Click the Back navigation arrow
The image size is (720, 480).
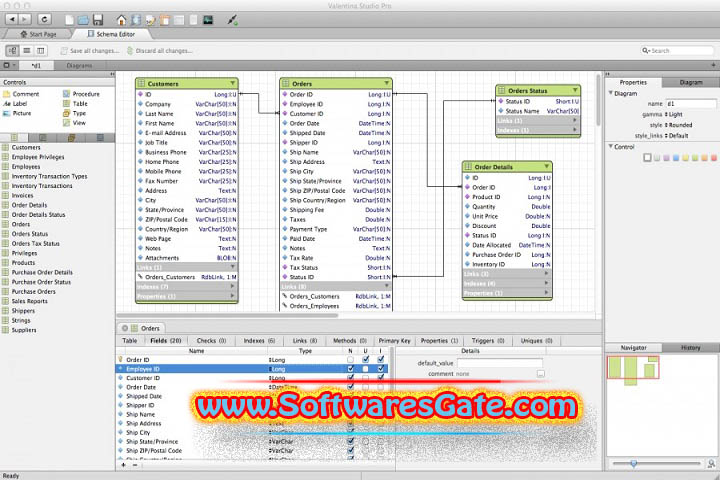point(12,19)
